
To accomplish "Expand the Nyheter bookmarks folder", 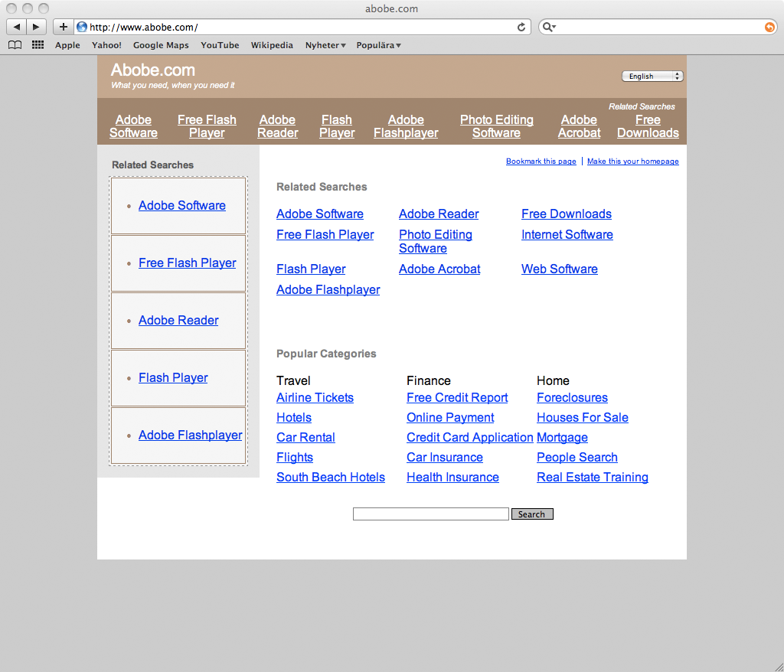I will (325, 45).
